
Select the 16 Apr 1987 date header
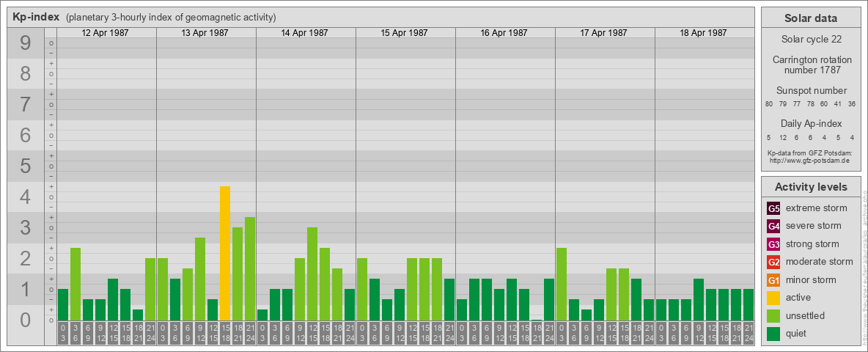click(504, 33)
